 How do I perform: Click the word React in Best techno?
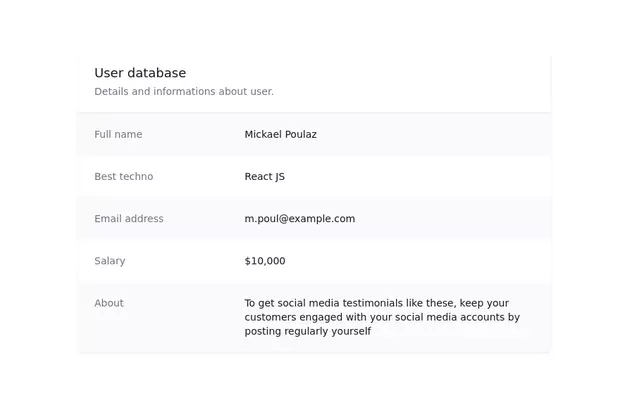tap(258, 177)
